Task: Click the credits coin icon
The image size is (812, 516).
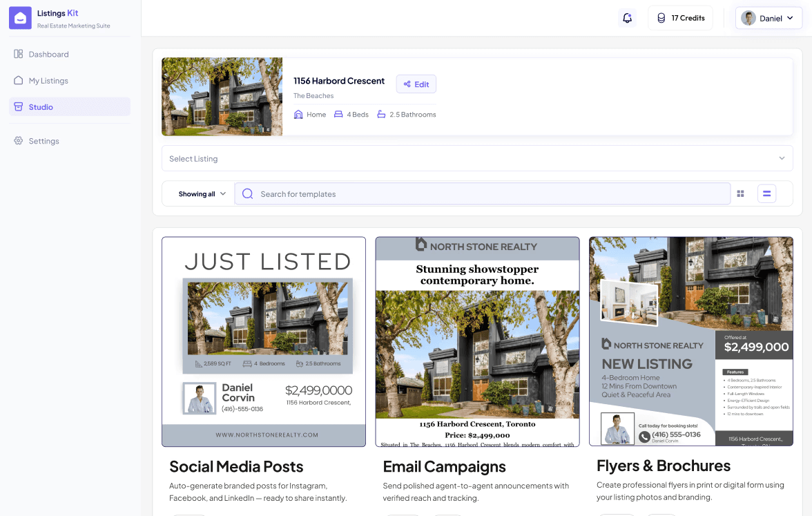Action: click(x=661, y=18)
